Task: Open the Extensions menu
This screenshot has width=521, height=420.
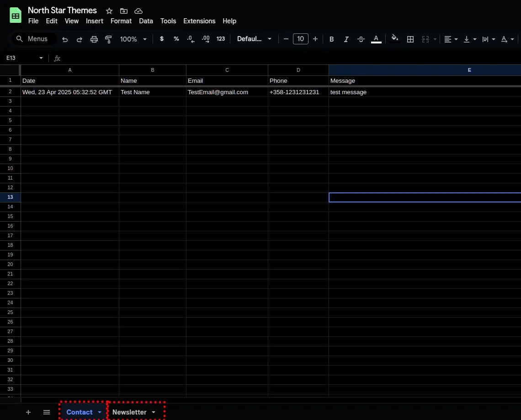Action: 199,21
